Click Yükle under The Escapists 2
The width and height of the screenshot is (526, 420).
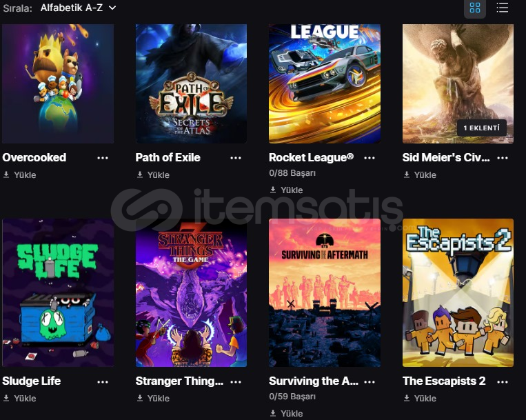(x=420, y=398)
